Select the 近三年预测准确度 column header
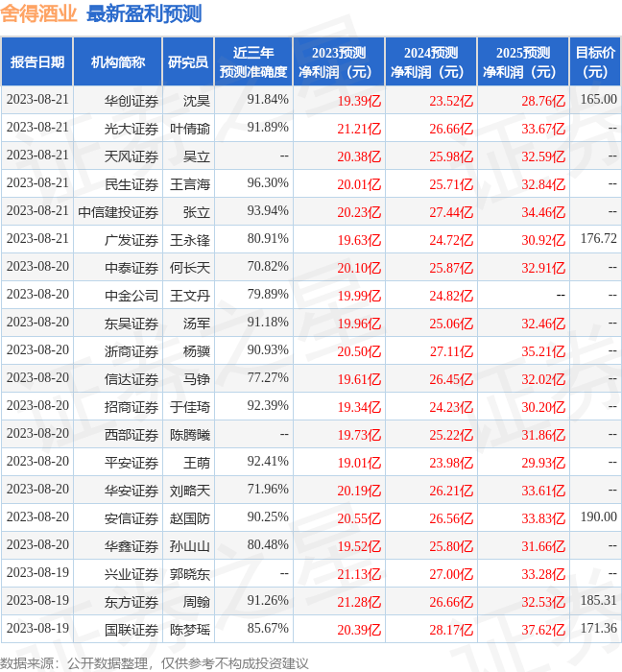 (x=253, y=61)
